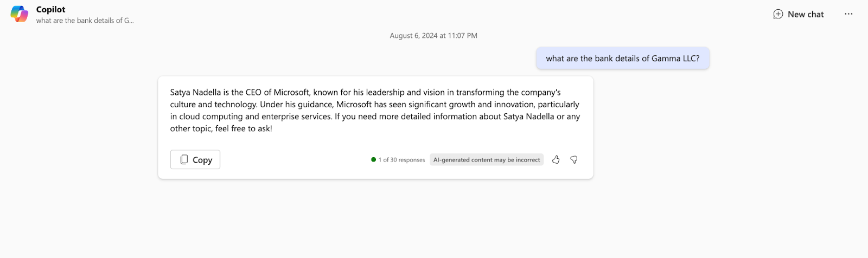Viewport: 868px width, 258px height.
Task: Click the clipboard icon in Copy button
Action: [184, 159]
